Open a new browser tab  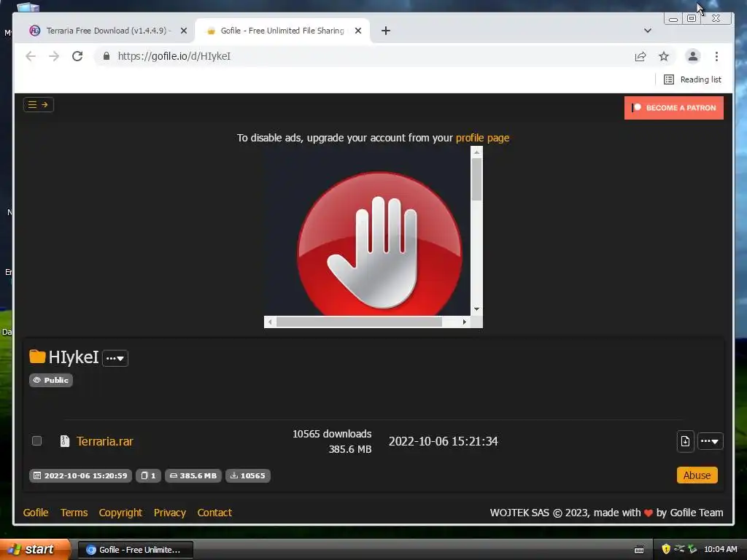(x=386, y=31)
